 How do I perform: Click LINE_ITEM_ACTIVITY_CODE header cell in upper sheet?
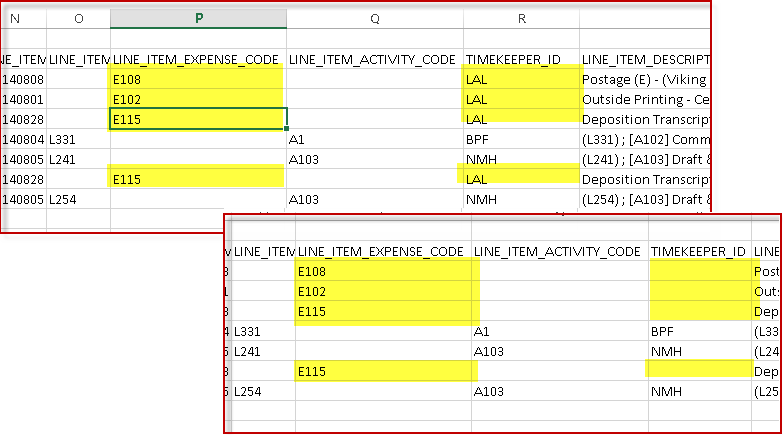[x=375, y=59]
